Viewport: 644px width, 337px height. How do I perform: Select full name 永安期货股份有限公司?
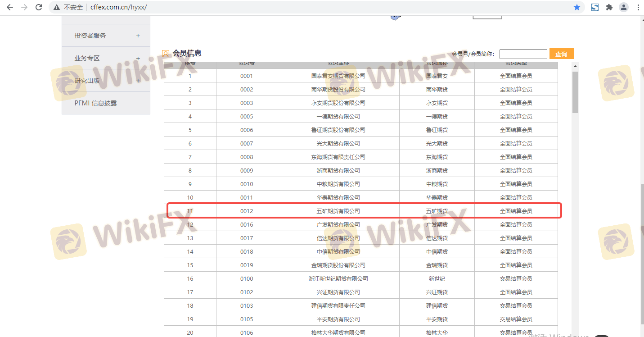pyautogui.click(x=338, y=103)
